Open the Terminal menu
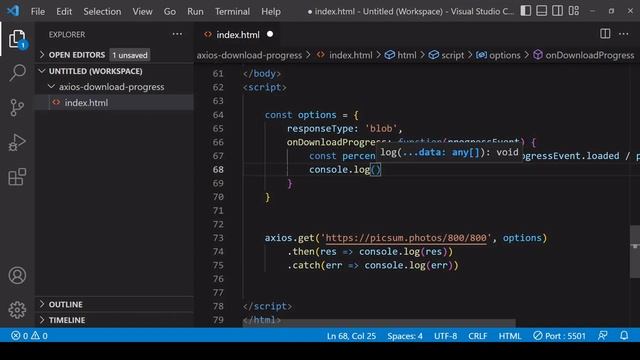Screen dimensions: 640x360 232,11
